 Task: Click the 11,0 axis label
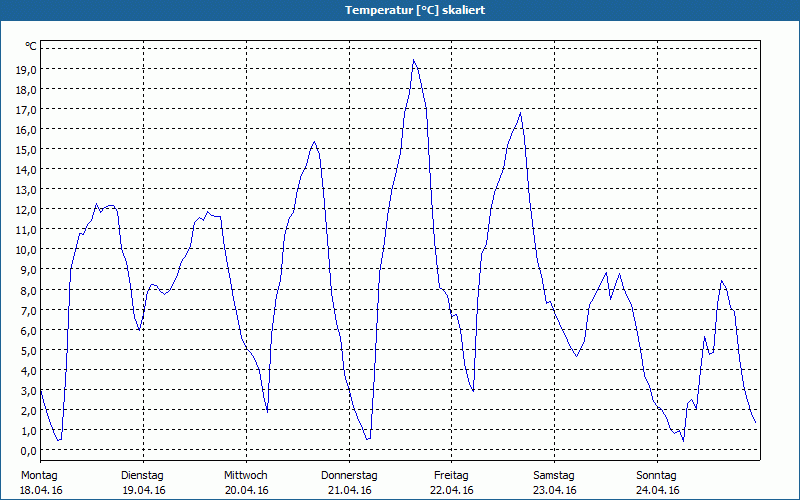point(26,230)
